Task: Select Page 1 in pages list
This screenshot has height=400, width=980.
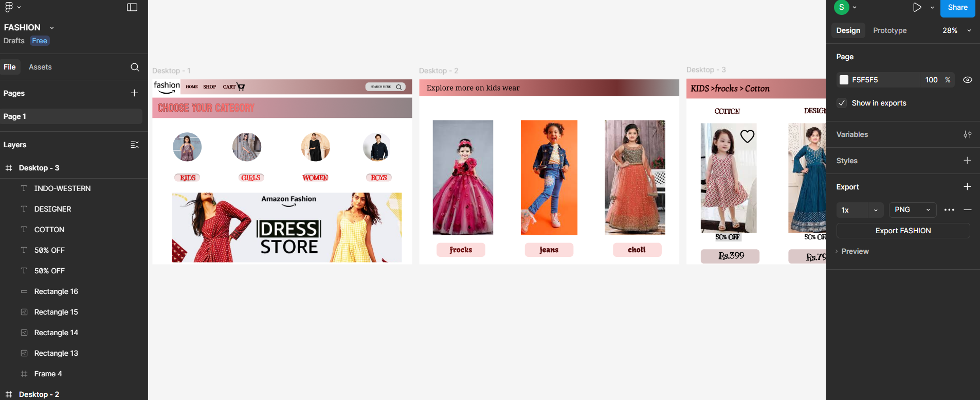Action: tap(71, 116)
